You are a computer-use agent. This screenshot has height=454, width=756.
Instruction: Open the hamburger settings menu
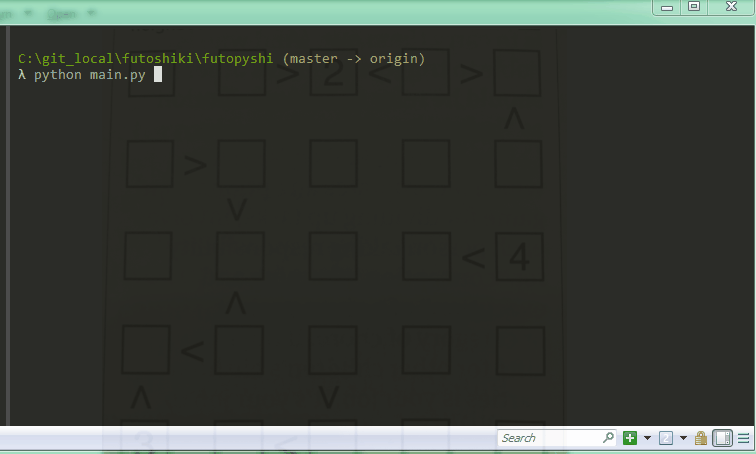click(x=742, y=438)
